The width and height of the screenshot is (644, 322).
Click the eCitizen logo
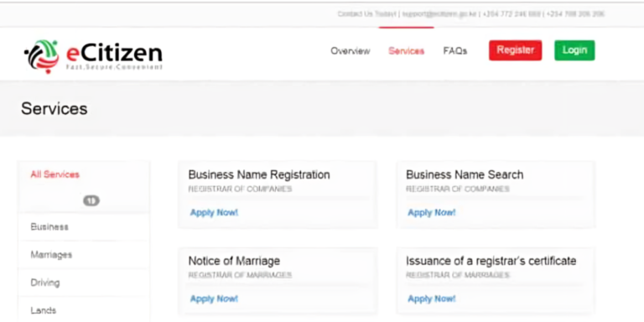[x=93, y=56]
